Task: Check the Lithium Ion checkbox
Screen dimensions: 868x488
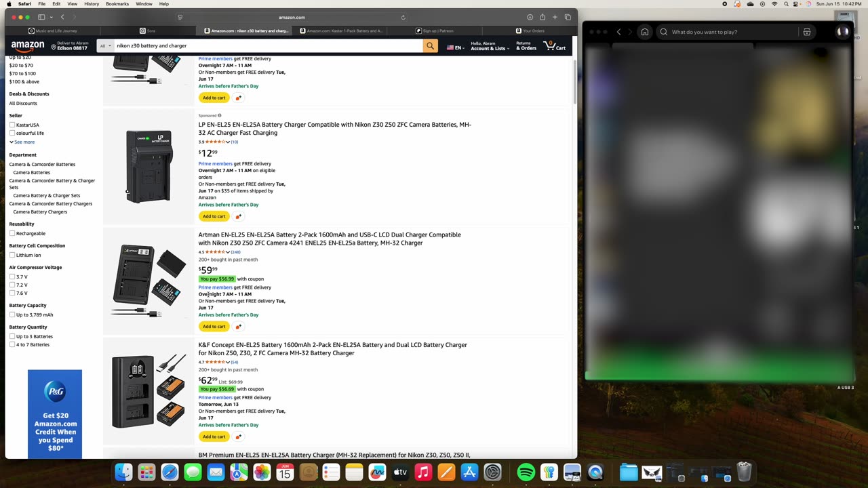Action: (x=12, y=255)
